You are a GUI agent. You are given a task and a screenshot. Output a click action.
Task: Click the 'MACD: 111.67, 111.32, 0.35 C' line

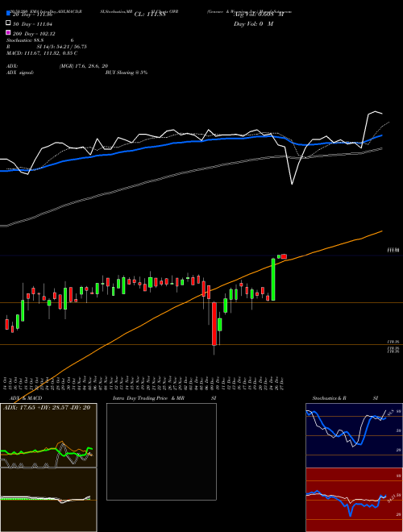(42, 53)
